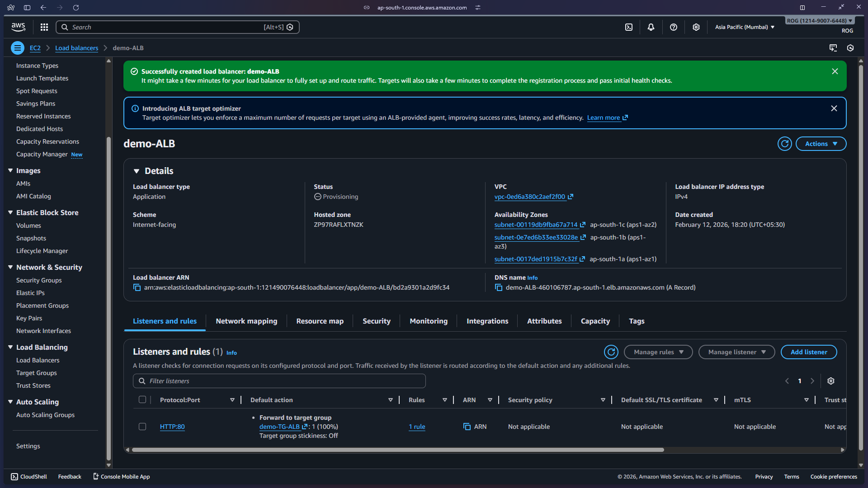The width and height of the screenshot is (868, 488).
Task: Open the Manage rules dropdown
Action: (658, 352)
